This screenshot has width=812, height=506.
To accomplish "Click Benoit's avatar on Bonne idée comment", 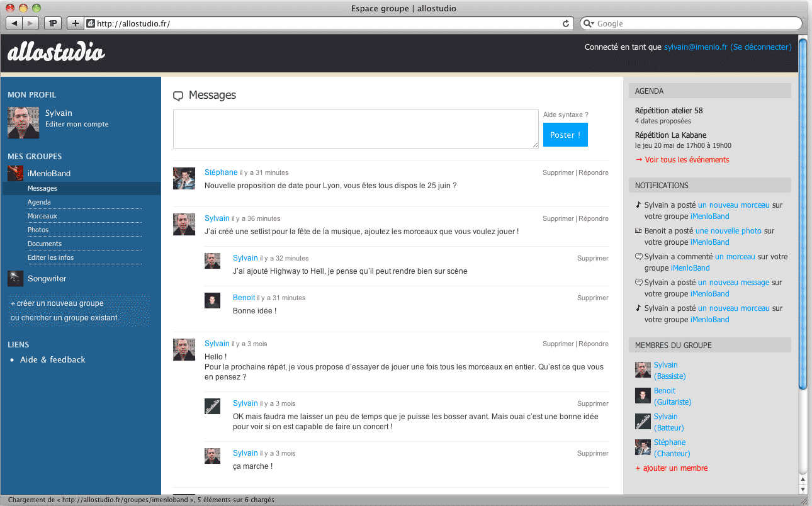I will tap(212, 300).
